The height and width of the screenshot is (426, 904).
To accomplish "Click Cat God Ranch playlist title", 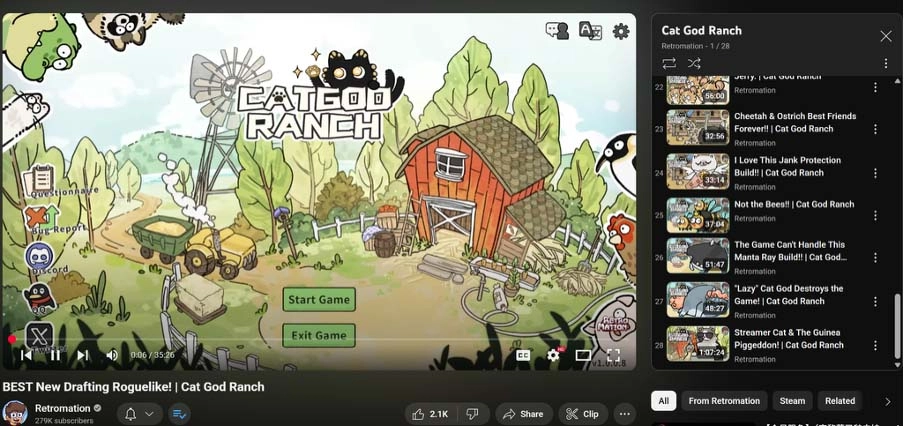I will point(701,31).
